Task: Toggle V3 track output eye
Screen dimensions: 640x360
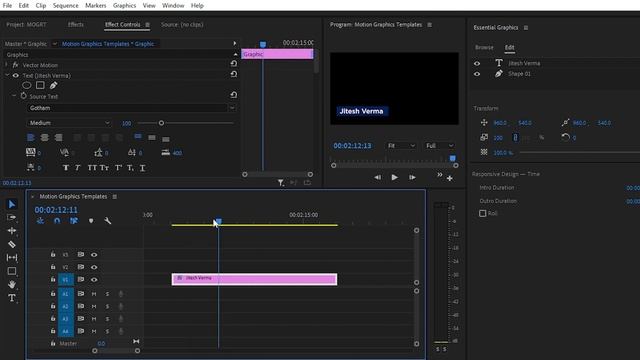Action: pyautogui.click(x=94, y=255)
